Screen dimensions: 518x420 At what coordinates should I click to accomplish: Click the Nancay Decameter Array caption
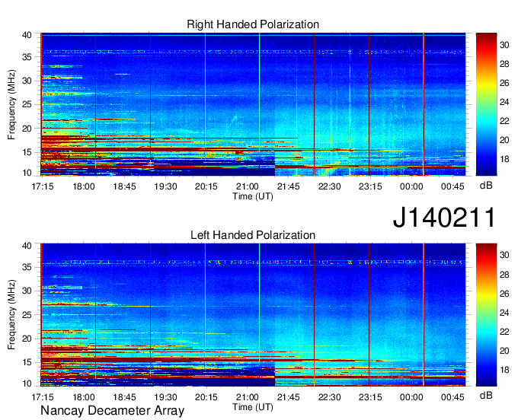[112, 411]
